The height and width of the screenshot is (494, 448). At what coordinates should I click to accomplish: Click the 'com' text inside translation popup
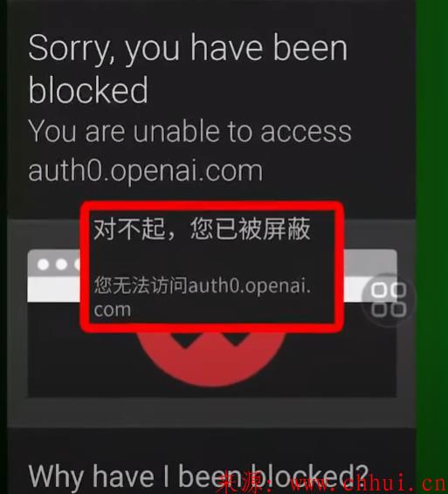click(113, 311)
